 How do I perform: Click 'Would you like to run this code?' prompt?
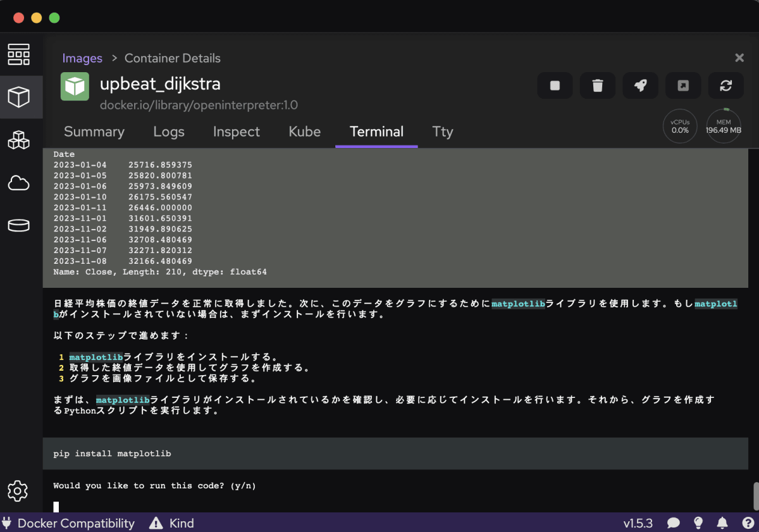154,486
